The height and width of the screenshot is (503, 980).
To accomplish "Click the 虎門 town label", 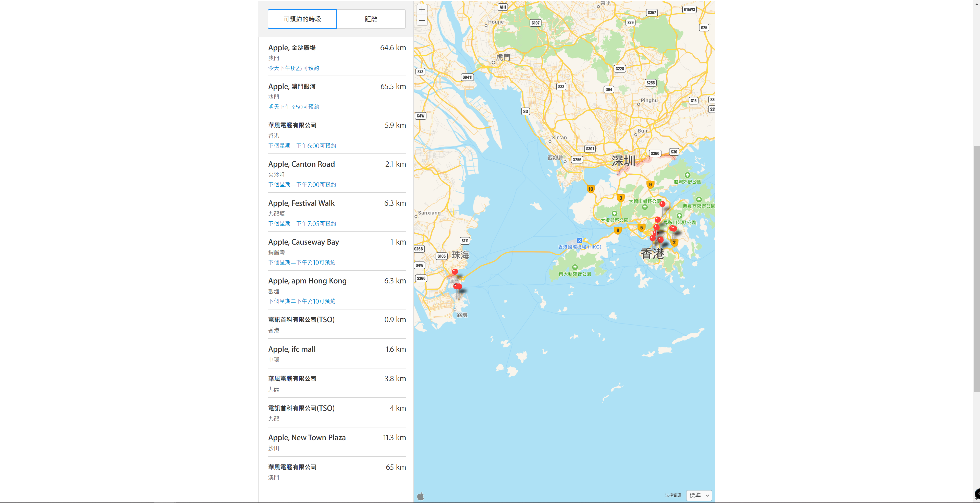I will click(x=503, y=57).
